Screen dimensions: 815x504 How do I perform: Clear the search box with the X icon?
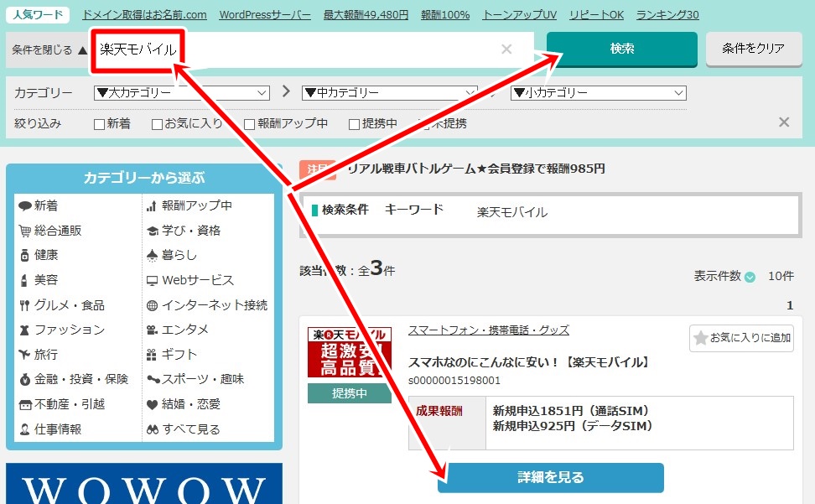(x=506, y=49)
